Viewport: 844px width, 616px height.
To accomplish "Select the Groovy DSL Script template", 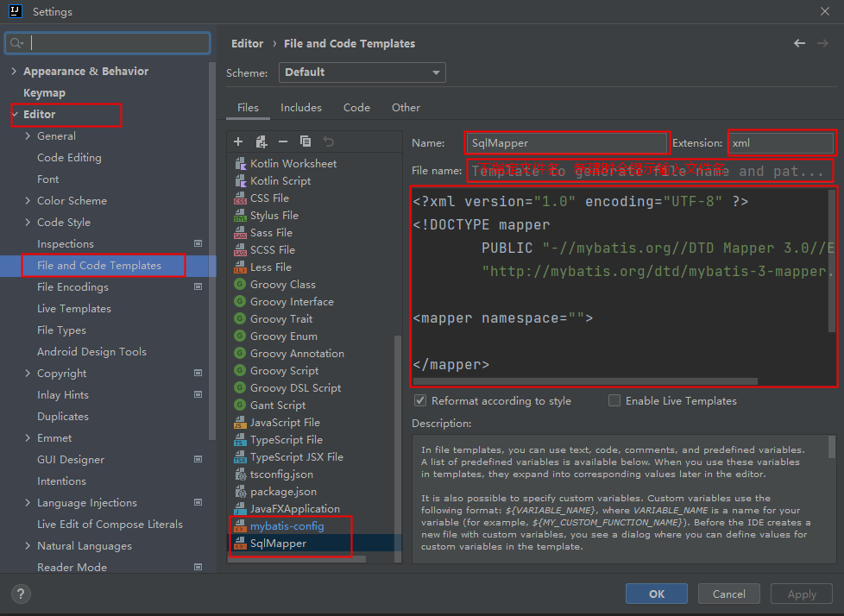I will point(295,388).
